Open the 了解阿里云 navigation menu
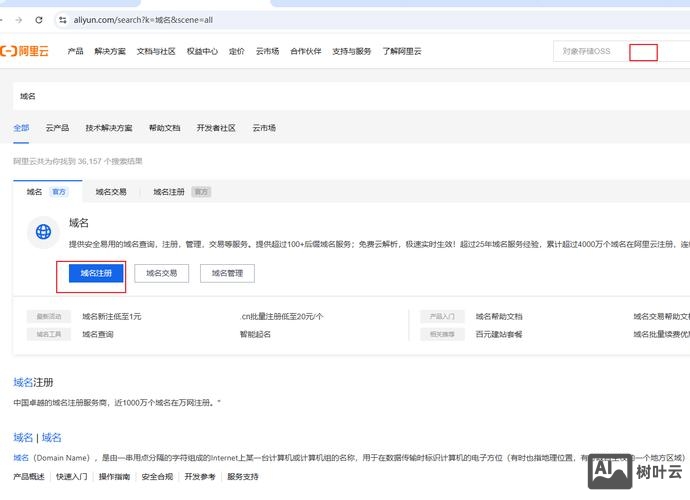This screenshot has height=500, width=690. tap(402, 51)
